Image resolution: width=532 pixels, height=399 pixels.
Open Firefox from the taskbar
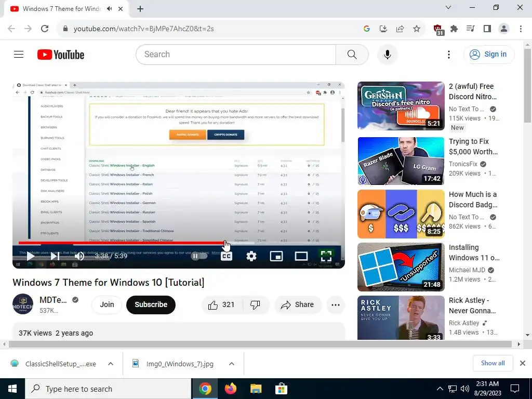click(x=231, y=389)
